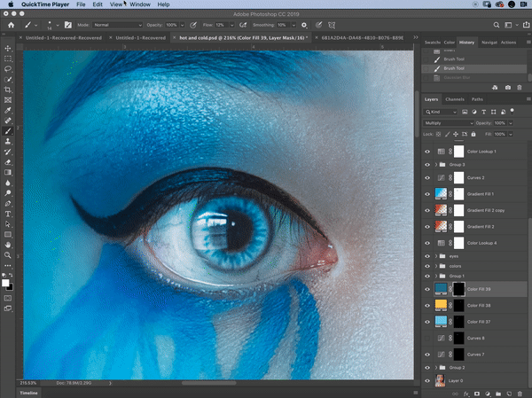Open the Edit menu

[98, 4]
